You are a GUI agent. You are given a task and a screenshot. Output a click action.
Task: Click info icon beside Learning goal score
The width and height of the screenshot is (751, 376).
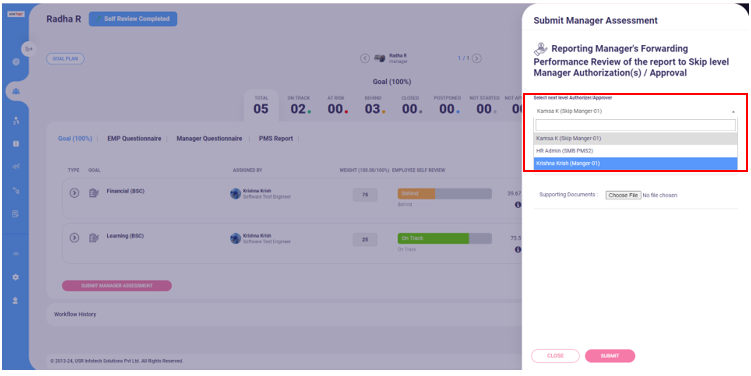point(518,250)
